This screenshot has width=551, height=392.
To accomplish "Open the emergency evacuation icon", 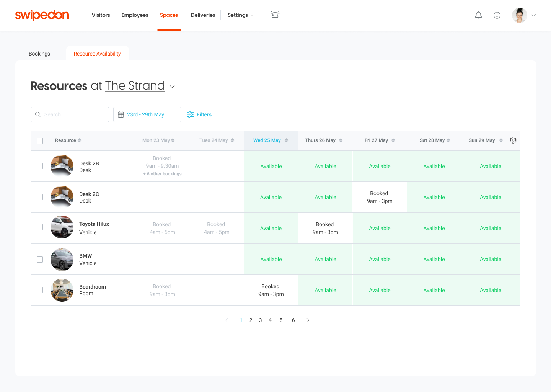I will pyautogui.click(x=275, y=15).
